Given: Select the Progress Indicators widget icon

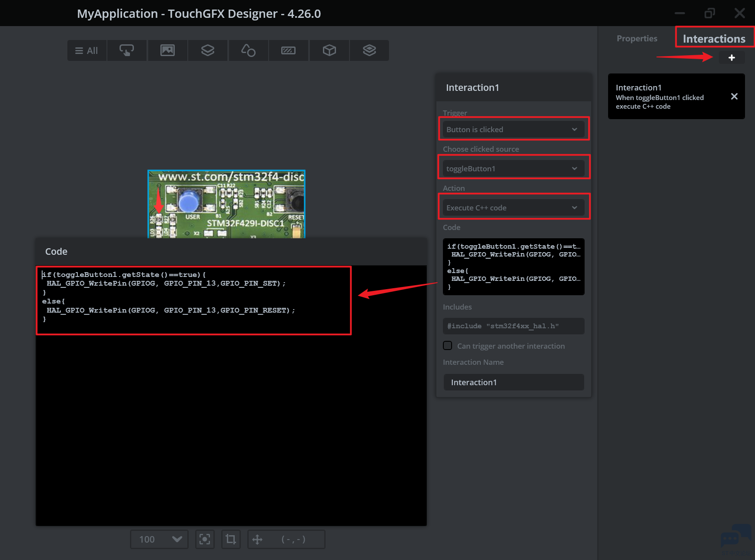Looking at the screenshot, I should click(288, 50).
